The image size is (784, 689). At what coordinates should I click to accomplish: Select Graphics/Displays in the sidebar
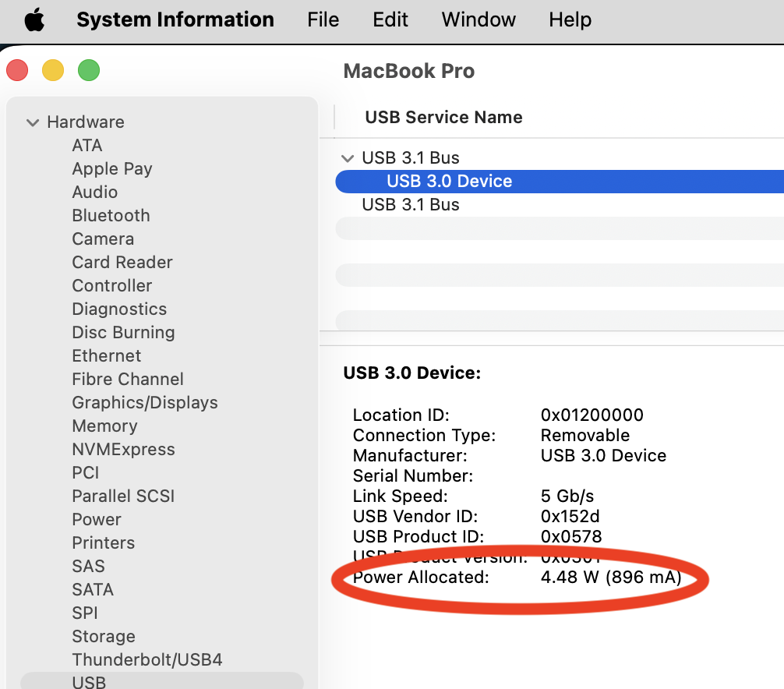(x=145, y=402)
